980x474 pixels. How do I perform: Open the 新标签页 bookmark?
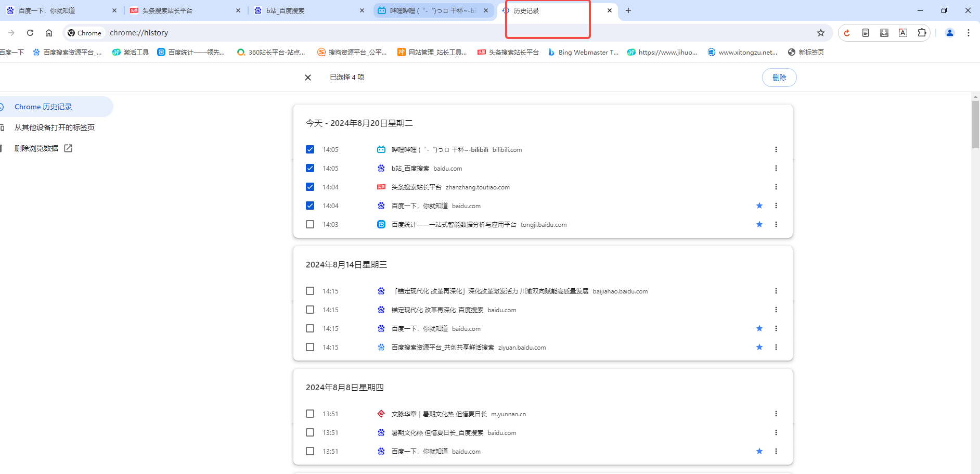pos(806,52)
